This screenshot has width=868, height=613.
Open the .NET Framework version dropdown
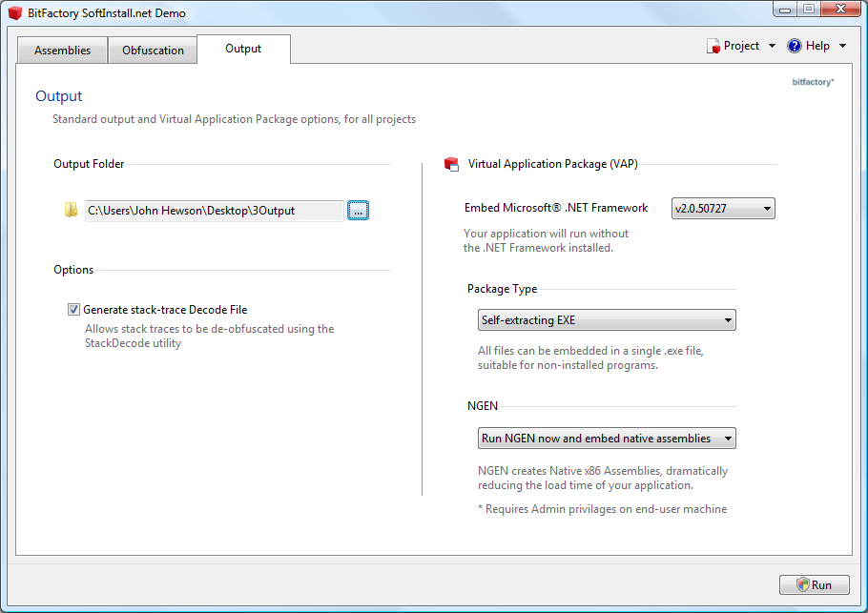pyautogui.click(x=723, y=209)
